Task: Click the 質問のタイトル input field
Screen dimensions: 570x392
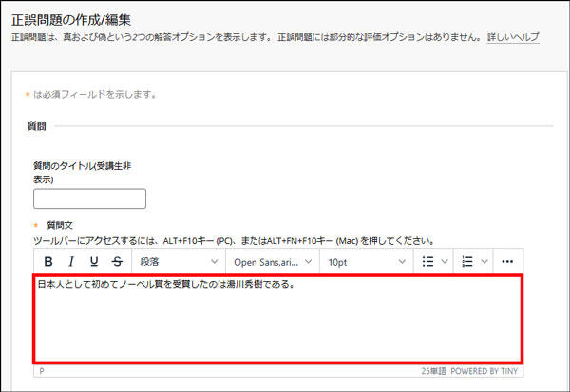Action: (90, 198)
